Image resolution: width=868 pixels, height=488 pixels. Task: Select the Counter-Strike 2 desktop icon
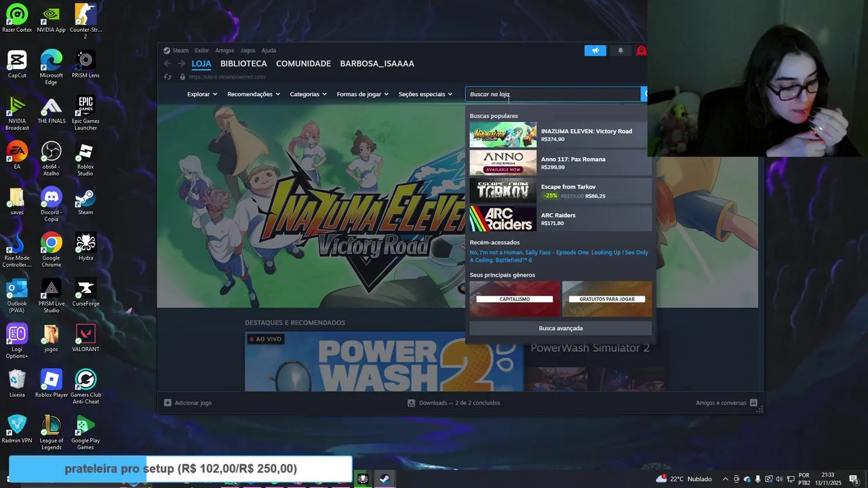[85, 21]
